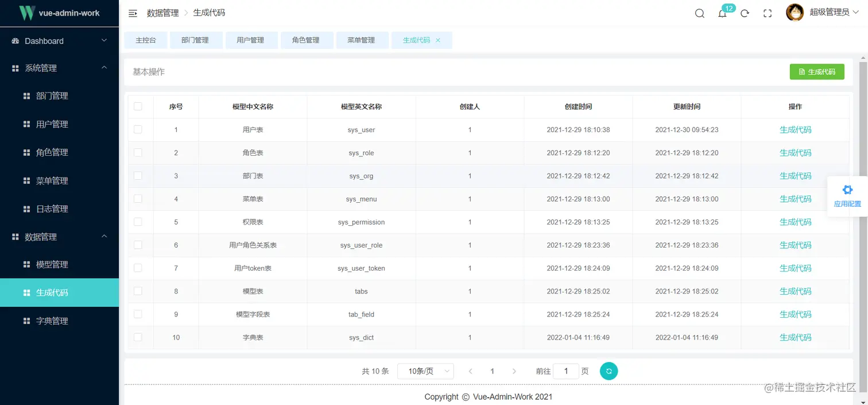Click the grid icon beside 模型管理
This screenshot has height=405, width=868.
click(26, 264)
